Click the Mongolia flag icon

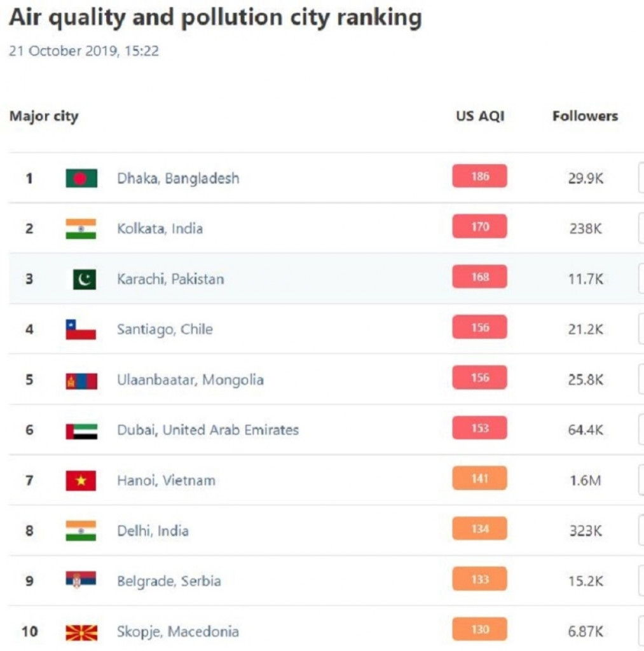click(81, 380)
